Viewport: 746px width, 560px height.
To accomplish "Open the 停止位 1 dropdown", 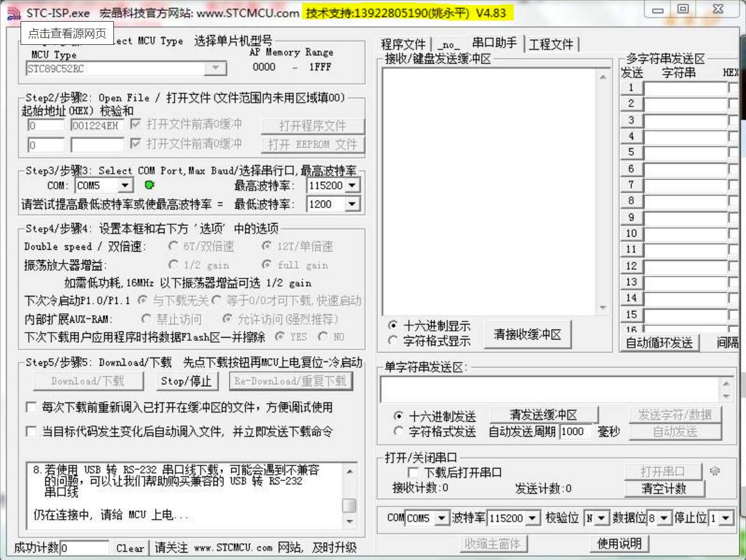I will click(725, 518).
